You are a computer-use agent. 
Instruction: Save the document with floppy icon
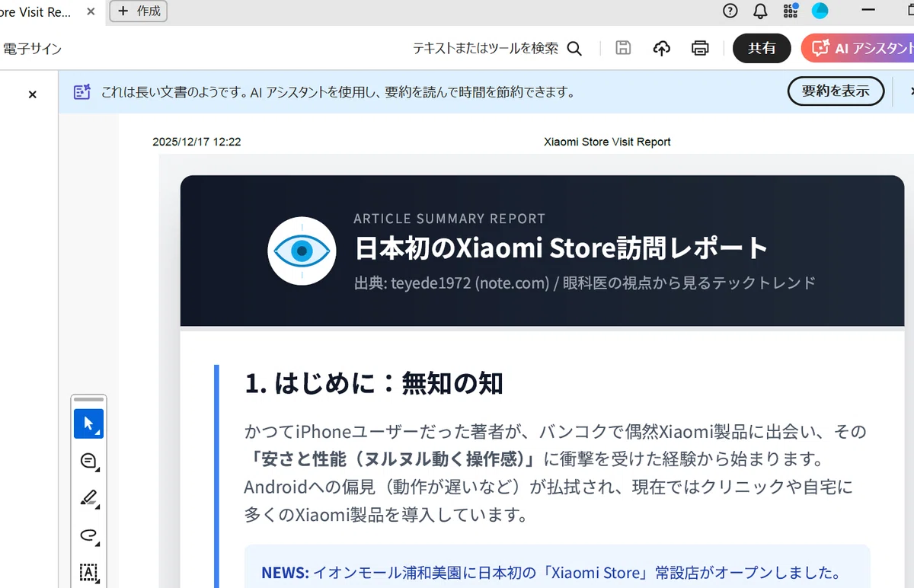[x=623, y=48]
